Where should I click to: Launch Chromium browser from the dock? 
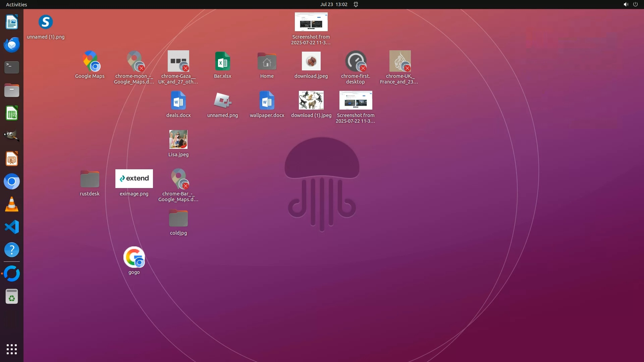coord(12,182)
